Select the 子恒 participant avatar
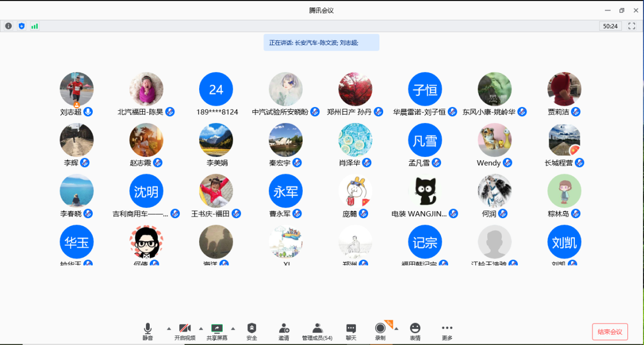 click(x=425, y=89)
